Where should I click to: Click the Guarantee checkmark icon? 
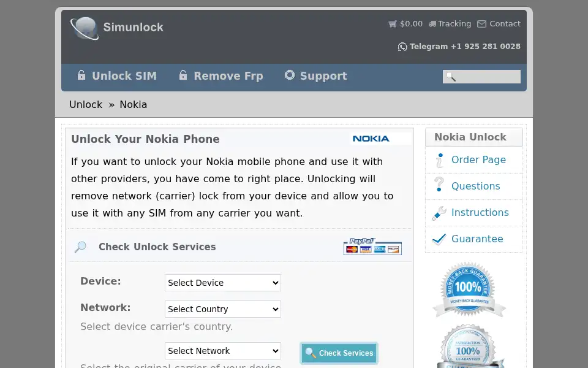[439, 239]
